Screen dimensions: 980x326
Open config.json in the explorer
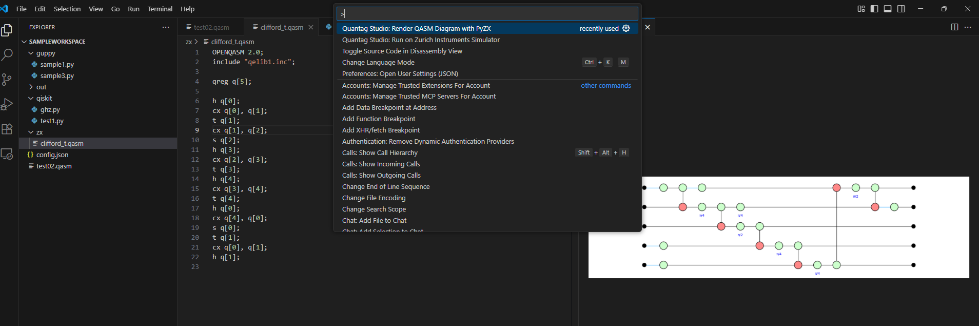pos(52,155)
